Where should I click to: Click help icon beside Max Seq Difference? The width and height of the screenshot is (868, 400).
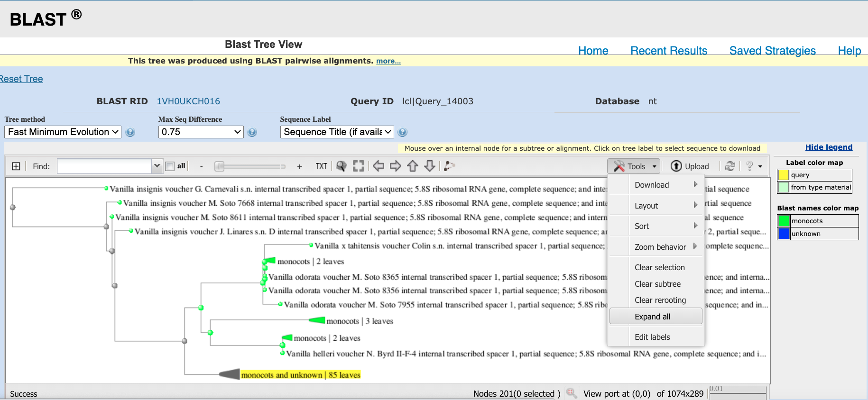[252, 132]
